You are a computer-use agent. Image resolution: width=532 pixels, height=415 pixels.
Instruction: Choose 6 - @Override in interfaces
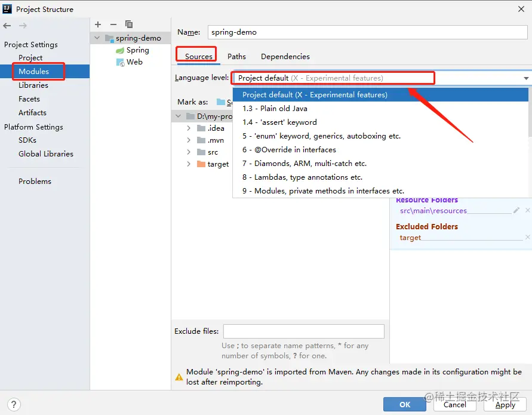[381, 150]
